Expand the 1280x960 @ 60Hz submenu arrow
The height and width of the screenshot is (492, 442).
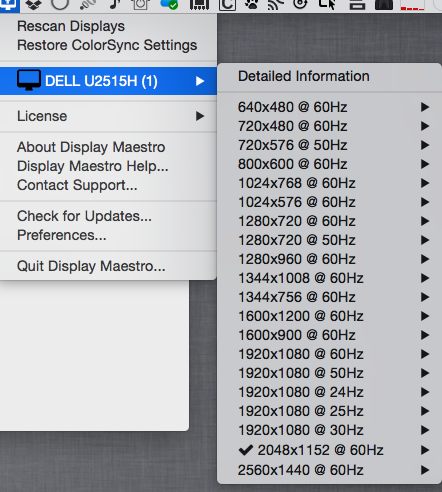(425, 259)
